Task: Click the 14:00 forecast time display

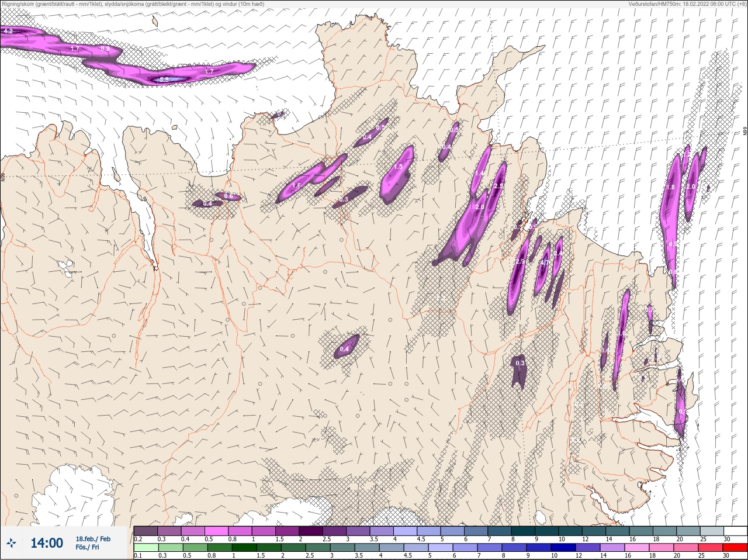Action: click(47, 543)
